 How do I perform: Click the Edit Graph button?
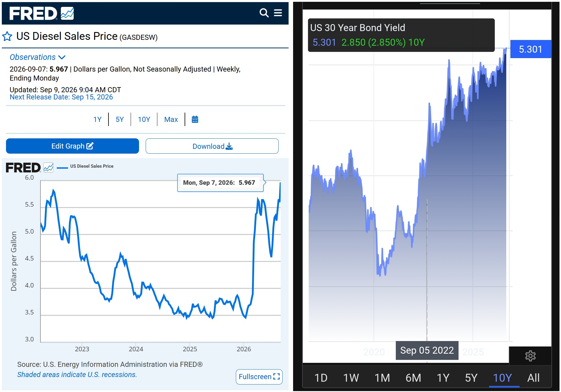pos(73,146)
